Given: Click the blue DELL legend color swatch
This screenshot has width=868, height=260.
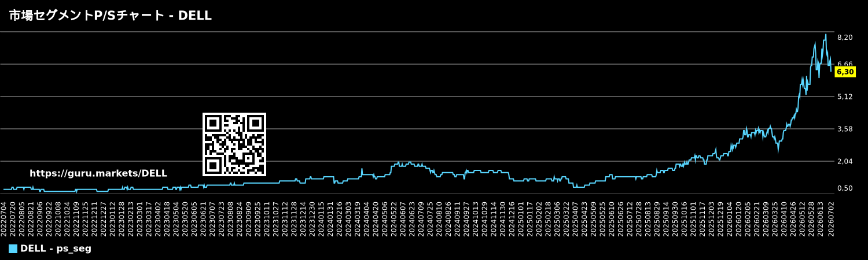Looking at the screenshot, I should coord(13,249).
